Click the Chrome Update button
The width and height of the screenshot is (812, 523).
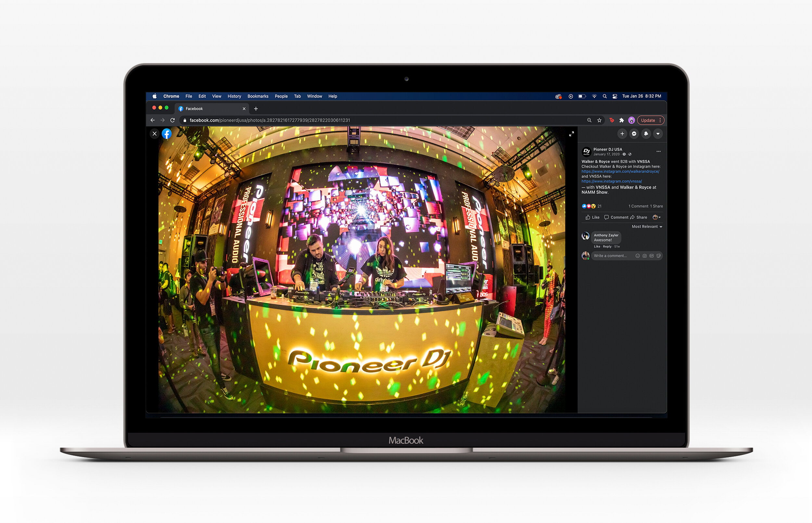tap(648, 120)
